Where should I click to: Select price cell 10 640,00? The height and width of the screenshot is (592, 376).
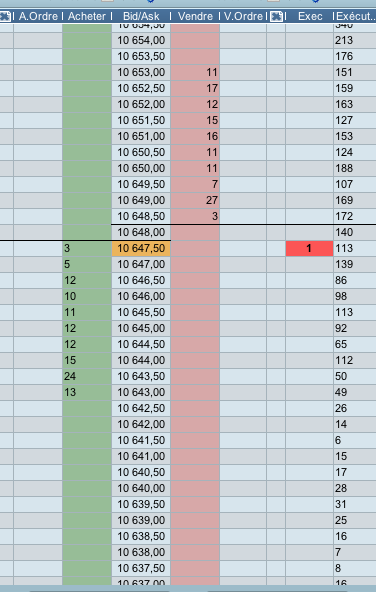(141, 488)
